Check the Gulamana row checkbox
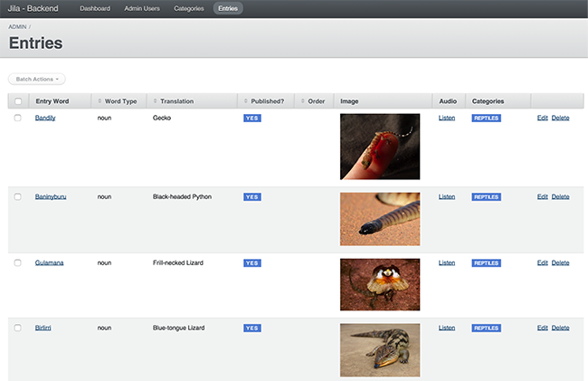588x381 pixels. coord(17,262)
